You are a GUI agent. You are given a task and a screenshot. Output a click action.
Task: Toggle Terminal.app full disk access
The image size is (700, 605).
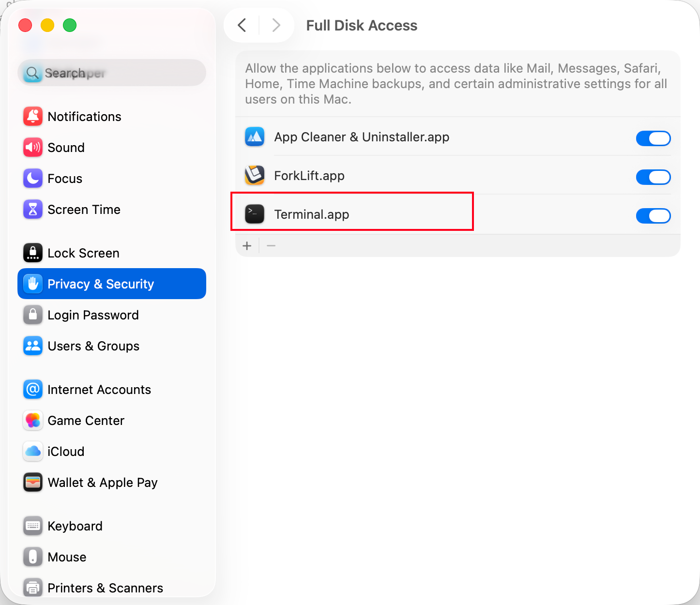653,216
